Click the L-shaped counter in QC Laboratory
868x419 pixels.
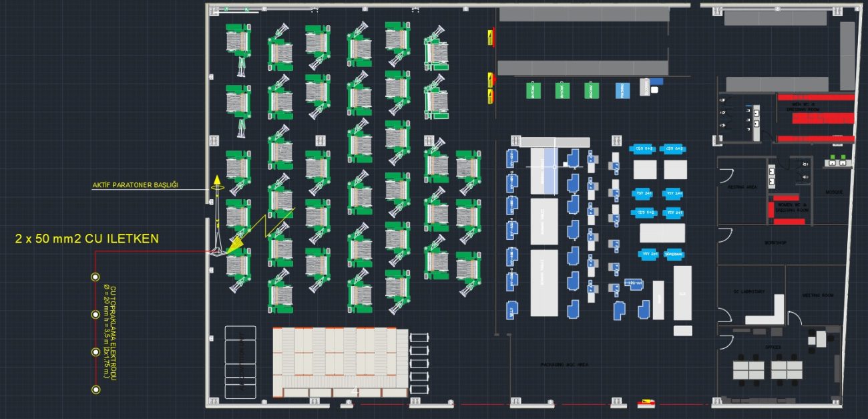pyautogui.click(x=769, y=313)
